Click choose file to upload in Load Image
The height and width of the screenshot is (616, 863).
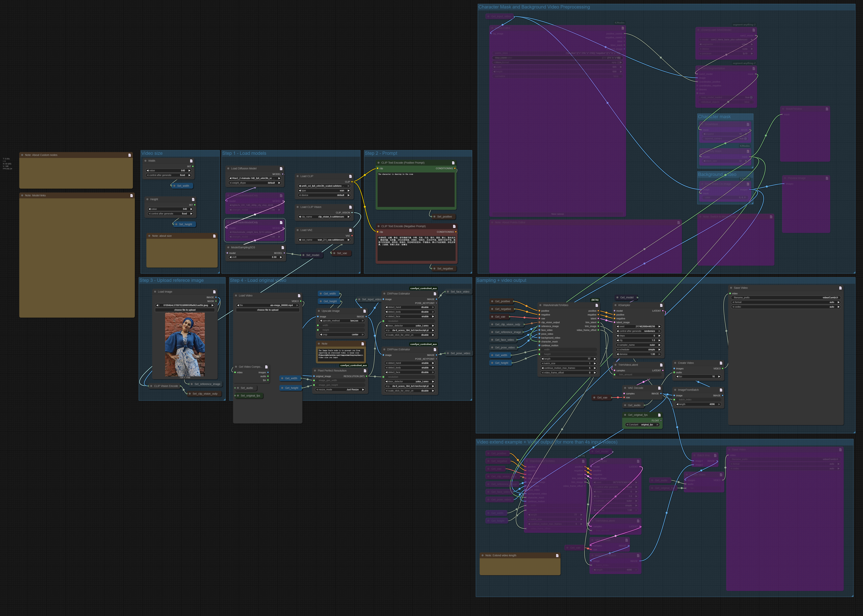[x=185, y=310]
